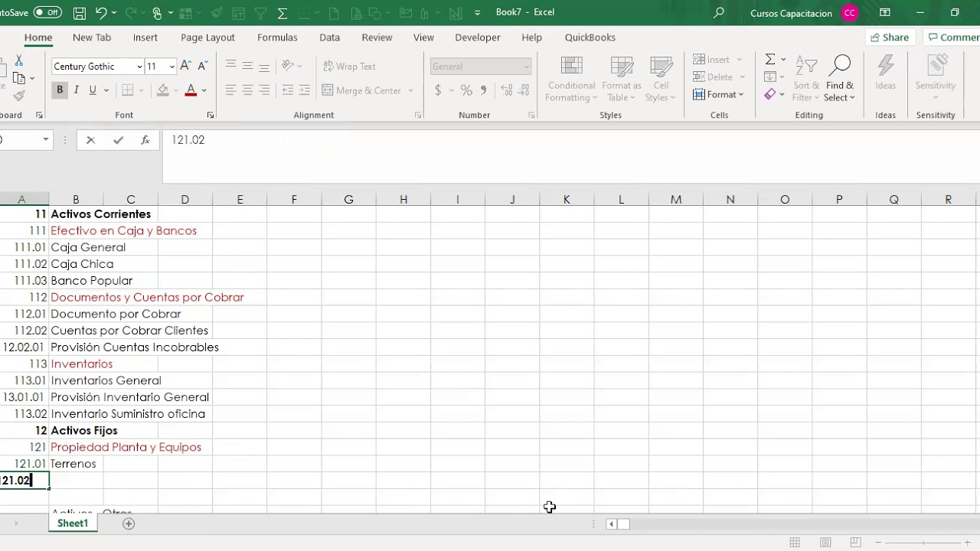Open the Insert ribbon tab
The height and width of the screenshot is (551, 980).
145,37
